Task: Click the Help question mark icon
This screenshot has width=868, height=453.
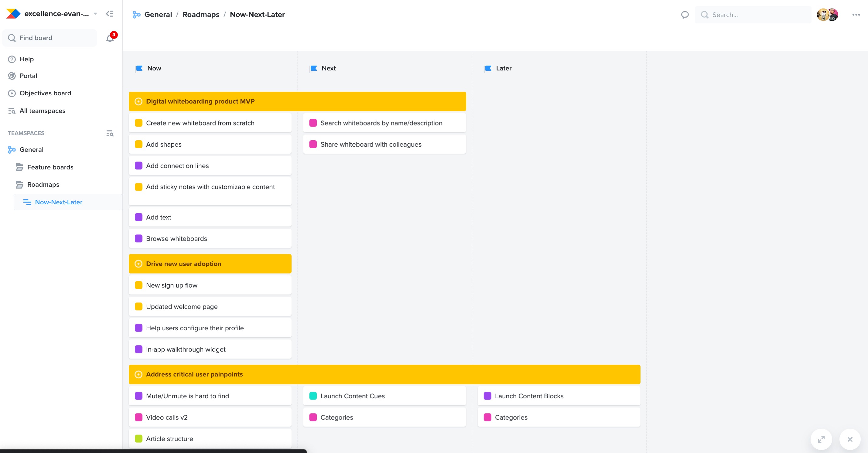Action: point(12,59)
